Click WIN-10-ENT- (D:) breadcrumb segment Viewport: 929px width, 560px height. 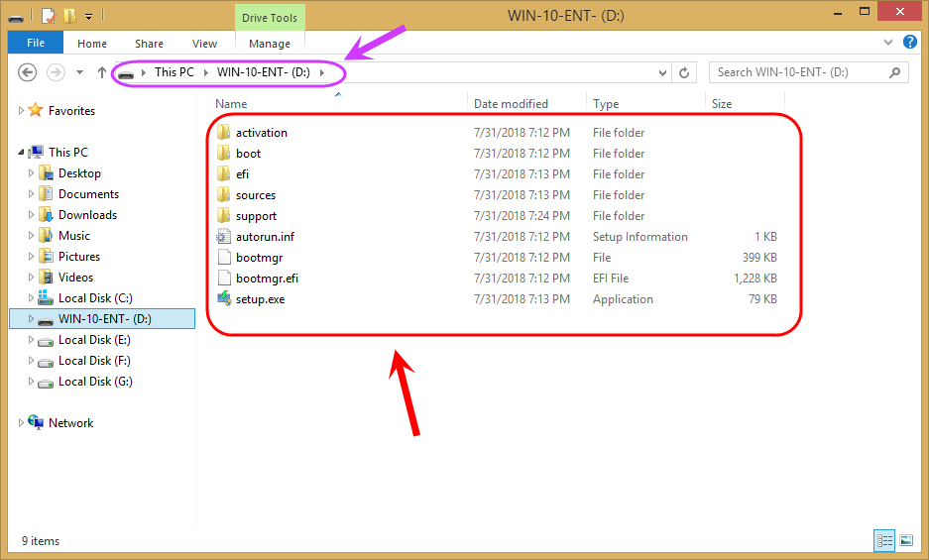[x=264, y=72]
